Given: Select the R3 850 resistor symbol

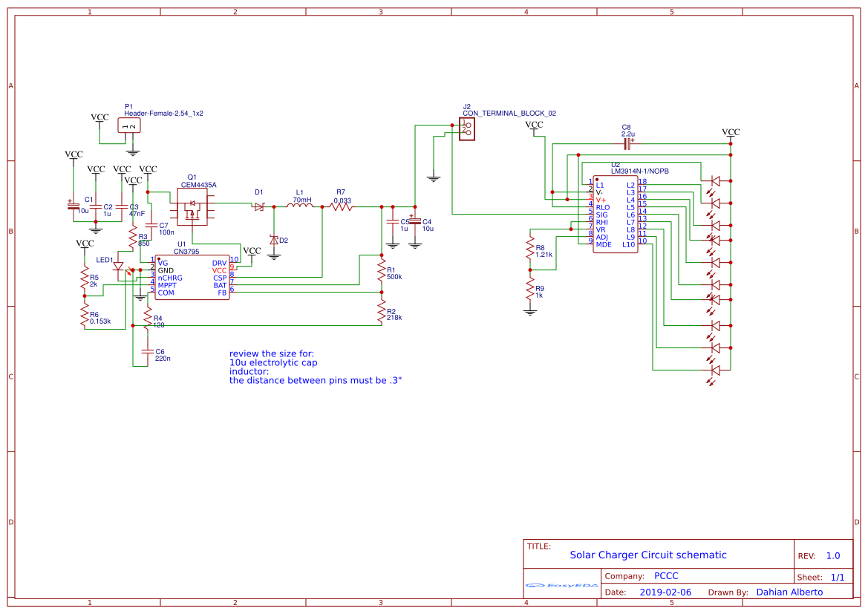Looking at the screenshot, I should pos(133,237).
